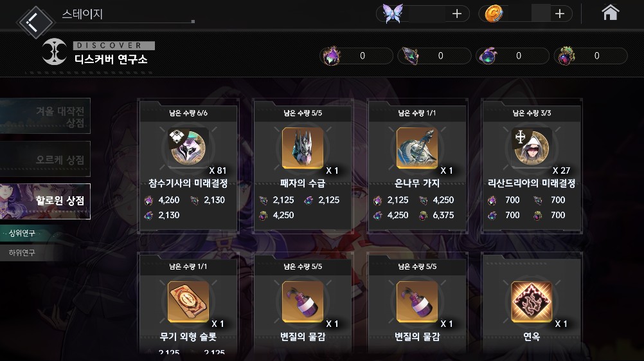Go back using the diamond arrow icon
Screen dimensions: 644x361
(35, 23)
